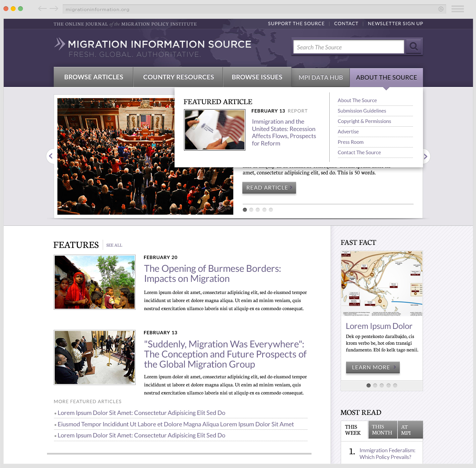Select fifth dot in hero slideshow pager
Screen dimensions: 476x468
point(271,210)
